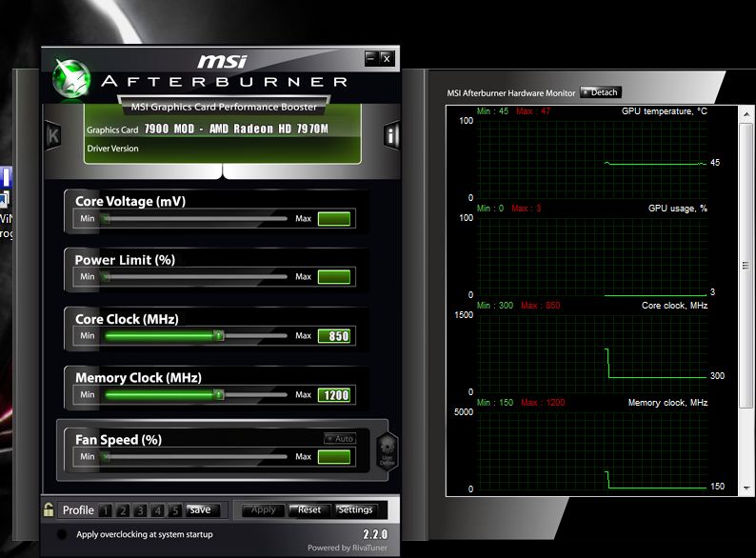This screenshot has width=756, height=558.
Task: Click the hardware monitor scrollbar up arrow
Action: coord(746,114)
